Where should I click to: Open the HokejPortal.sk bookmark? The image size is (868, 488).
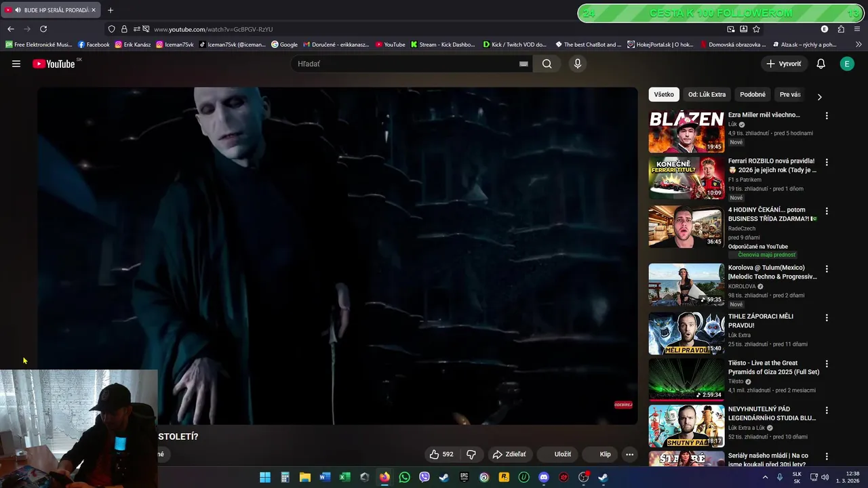(660, 45)
